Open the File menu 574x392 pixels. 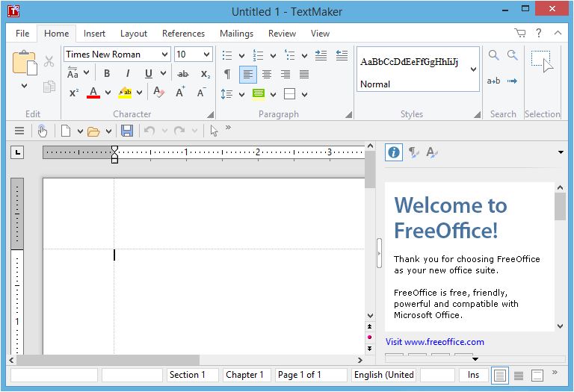22,34
